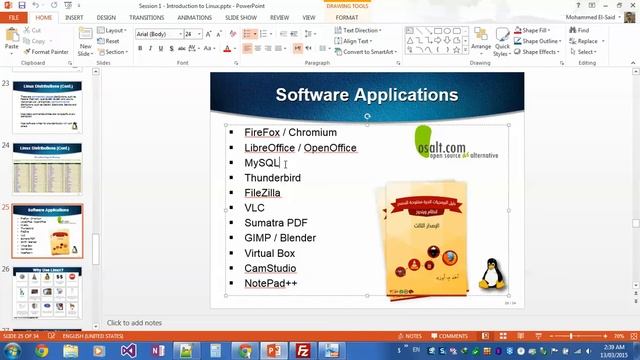The image size is (640, 360).
Task: Click Undo in Quick Access Toolbar
Action: [36, 6]
